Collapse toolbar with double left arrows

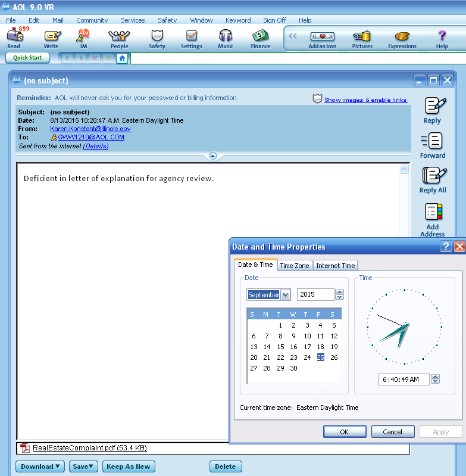pyautogui.click(x=293, y=36)
